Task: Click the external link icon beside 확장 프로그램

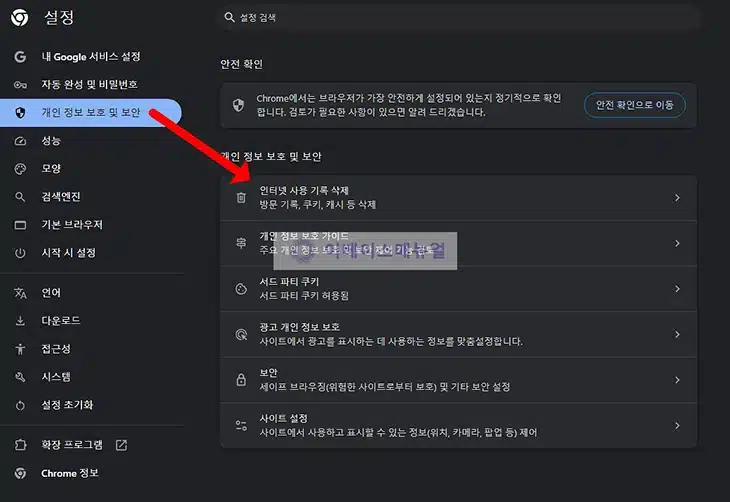Action: [x=121, y=445]
